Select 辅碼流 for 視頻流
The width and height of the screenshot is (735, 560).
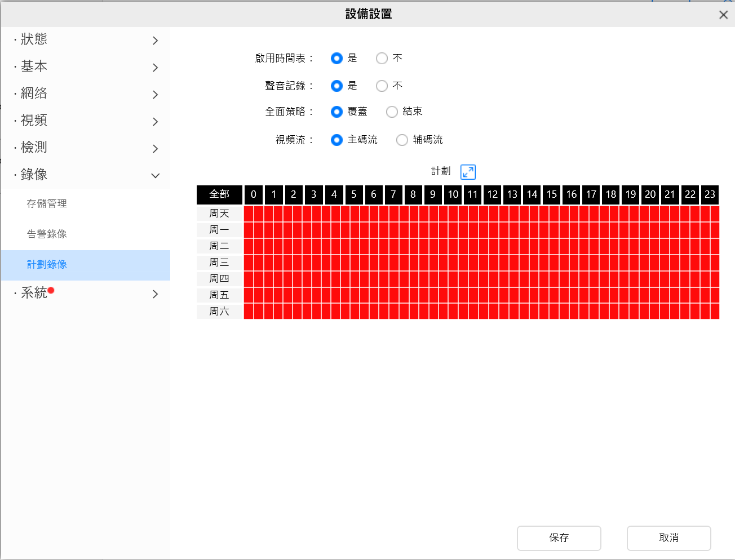[x=402, y=140]
